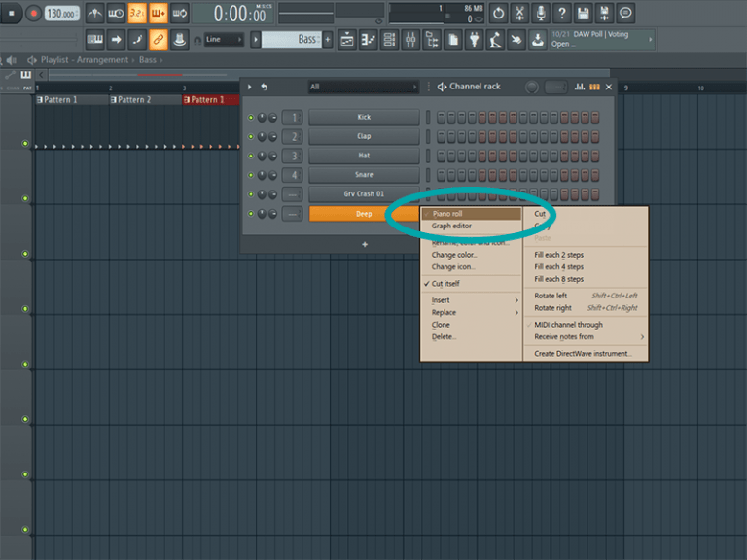Image resolution: width=747 pixels, height=560 pixels.
Task: Adjust the Channel rack swing knob
Action: point(532,87)
